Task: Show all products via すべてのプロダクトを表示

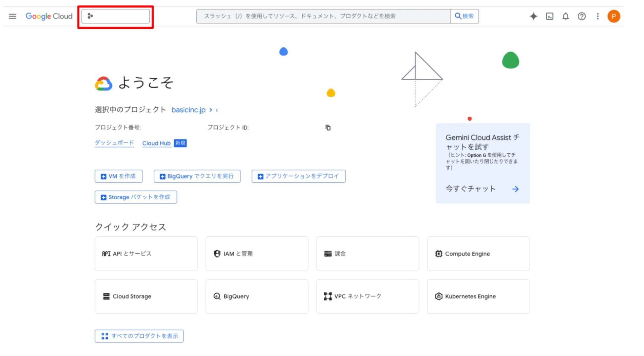Action: [x=139, y=336]
